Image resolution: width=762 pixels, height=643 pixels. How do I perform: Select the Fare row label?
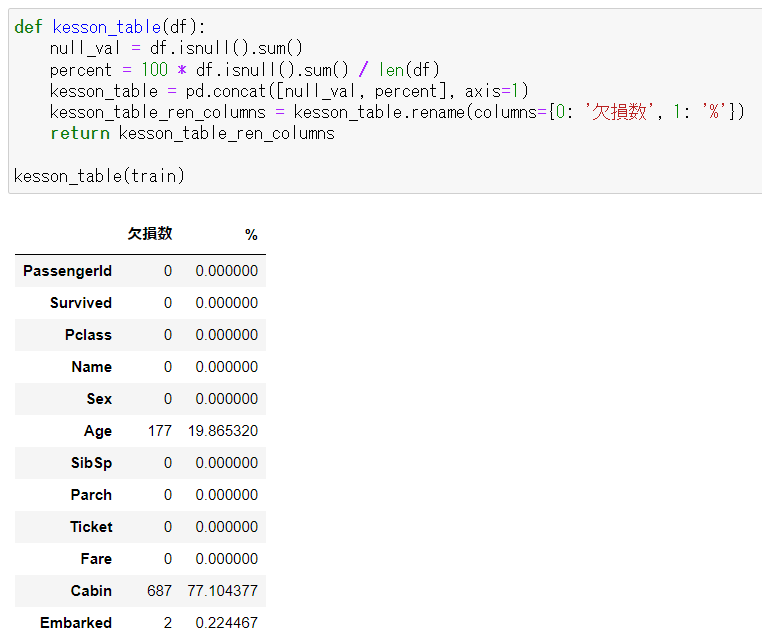96,559
